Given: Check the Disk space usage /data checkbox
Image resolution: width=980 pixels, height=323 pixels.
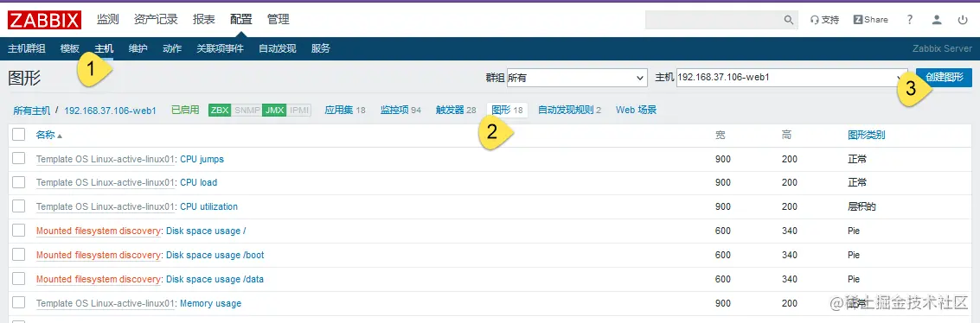Looking at the screenshot, I should pos(19,279).
